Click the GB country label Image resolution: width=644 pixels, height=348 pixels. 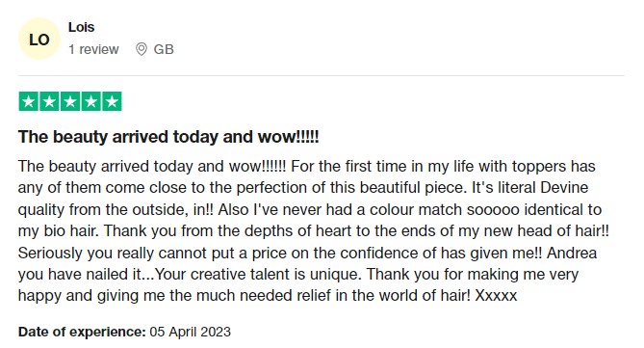[164, 49]
